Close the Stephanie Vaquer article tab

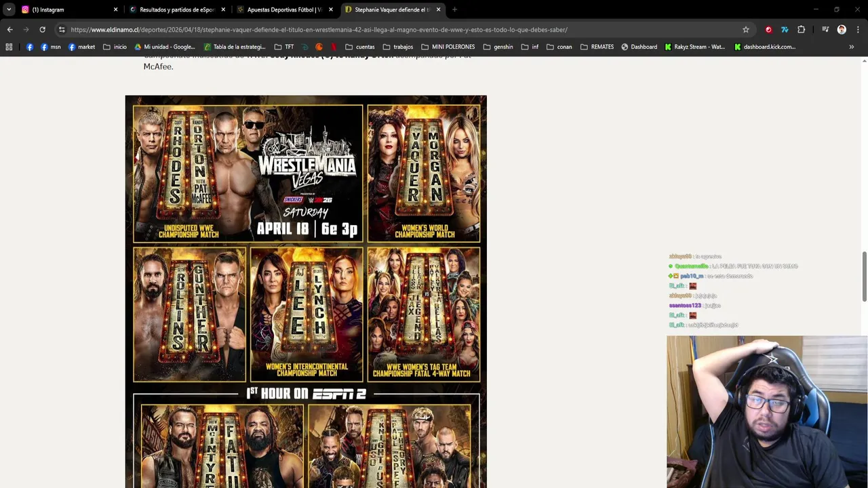point(438,9)
